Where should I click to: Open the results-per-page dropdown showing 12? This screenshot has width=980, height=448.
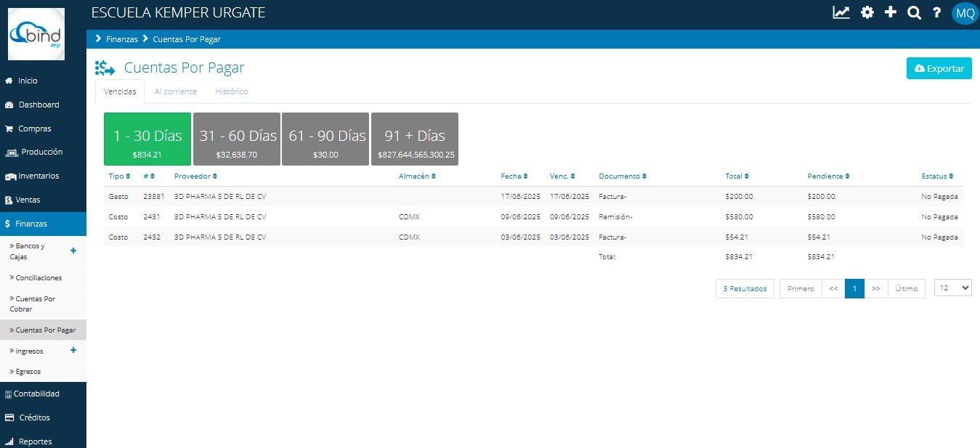coord(952,288)
